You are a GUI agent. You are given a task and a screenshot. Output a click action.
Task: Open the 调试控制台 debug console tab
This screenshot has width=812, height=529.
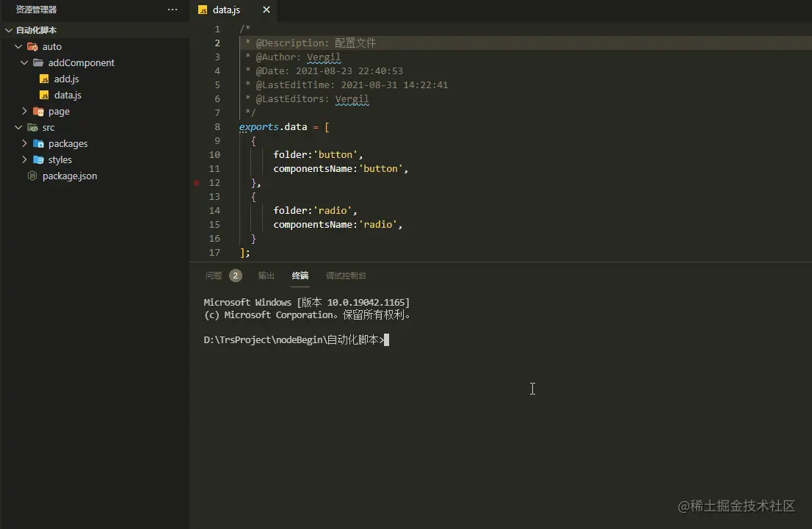346,276
